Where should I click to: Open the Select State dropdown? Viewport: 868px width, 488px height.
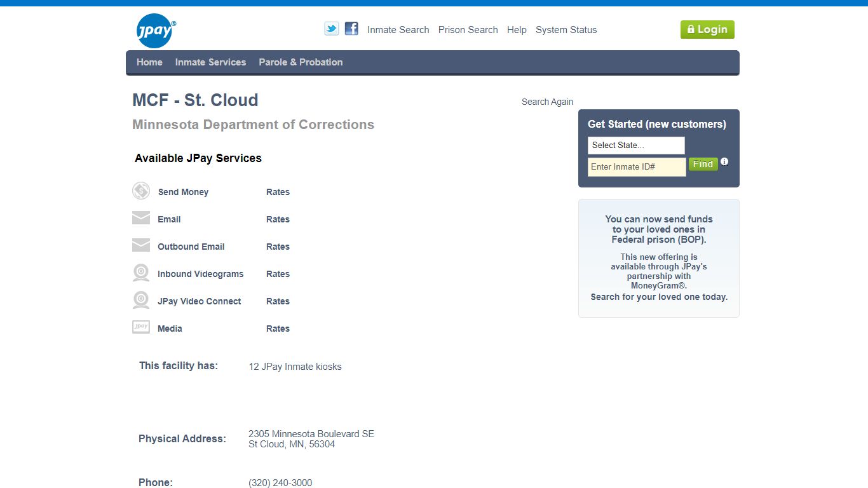click(636, 146)
